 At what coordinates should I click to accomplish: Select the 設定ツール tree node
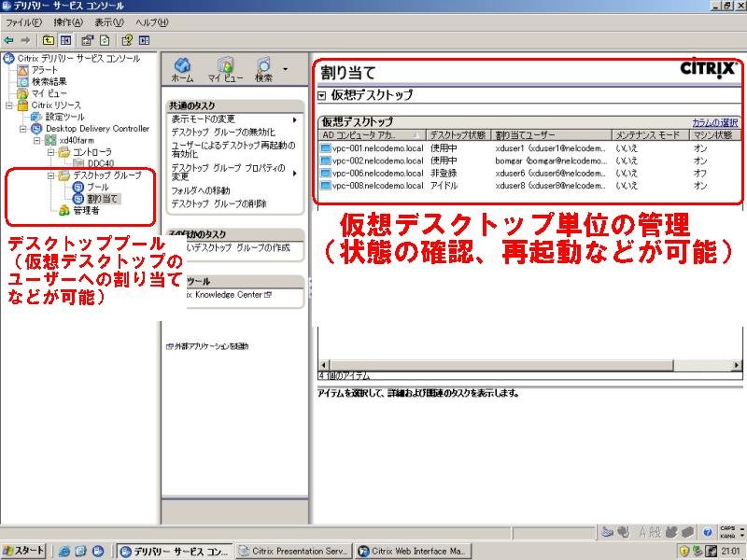(x=64, y=117)
